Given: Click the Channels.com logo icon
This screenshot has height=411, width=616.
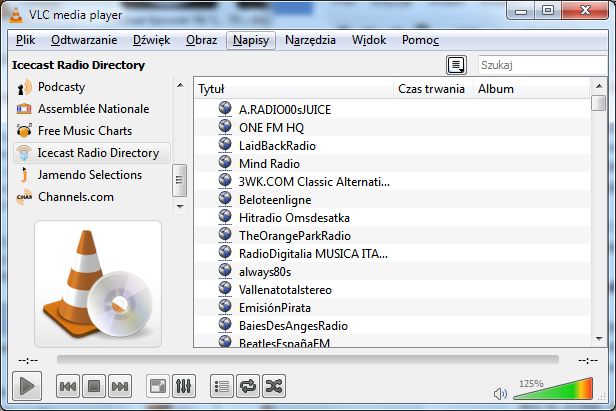Looking at the screenshot, I should 24,197.
